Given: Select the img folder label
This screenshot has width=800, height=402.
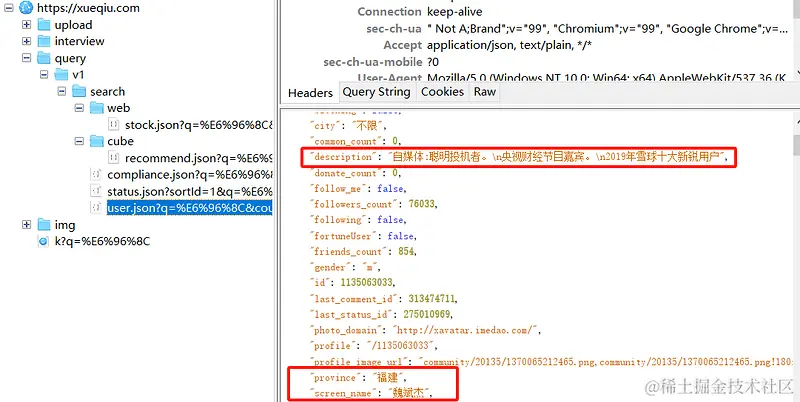Looking at the screenshot, I should coord(65,225).
